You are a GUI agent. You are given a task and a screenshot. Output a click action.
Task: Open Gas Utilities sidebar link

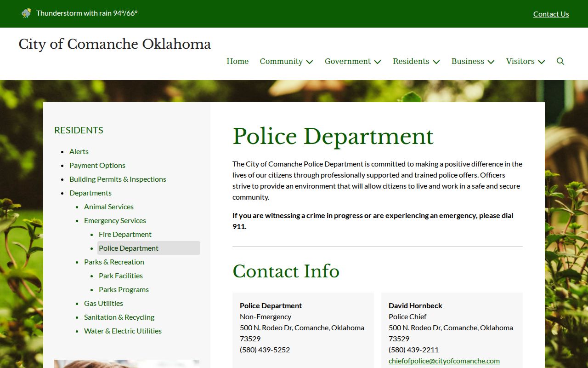tap(103, 303)
